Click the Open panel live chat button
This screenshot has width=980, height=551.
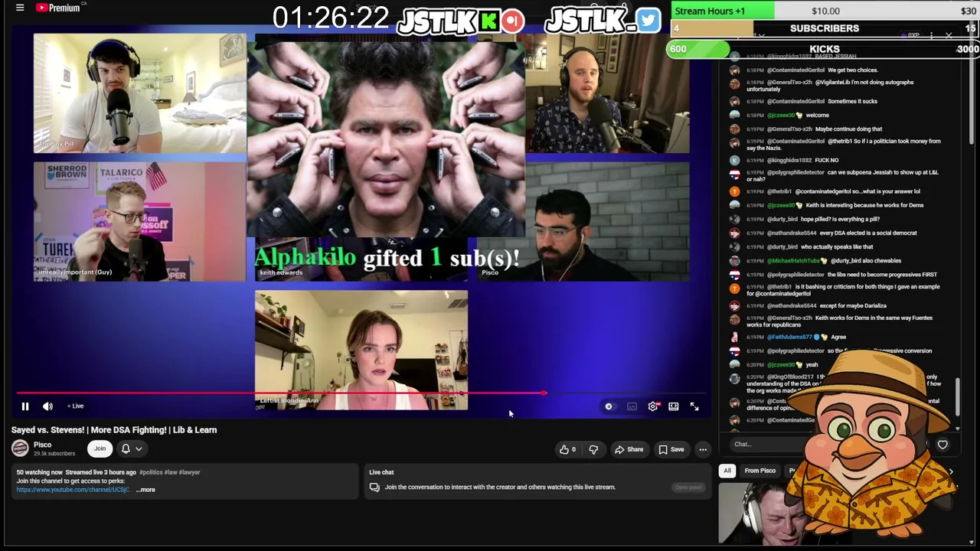coord(688,487)
